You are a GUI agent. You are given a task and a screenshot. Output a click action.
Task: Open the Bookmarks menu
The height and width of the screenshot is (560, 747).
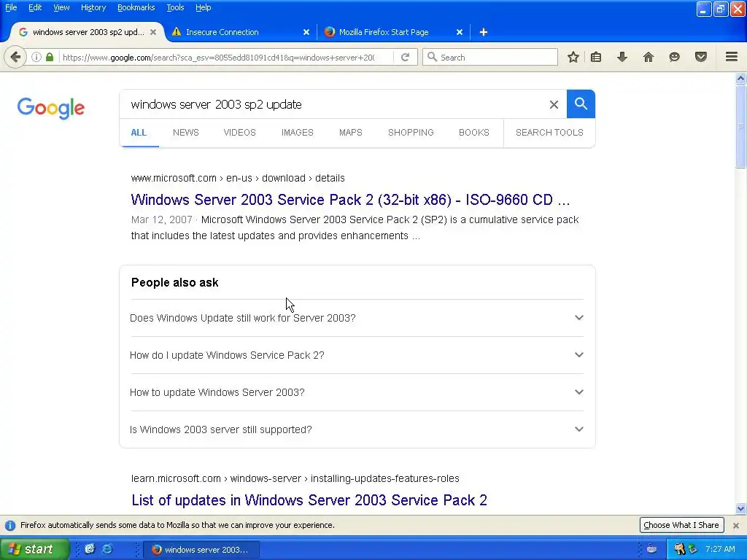[136, 7]
